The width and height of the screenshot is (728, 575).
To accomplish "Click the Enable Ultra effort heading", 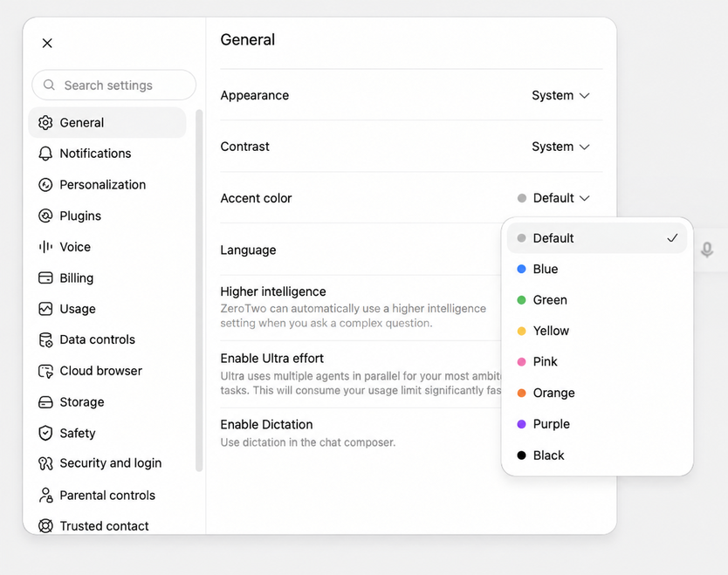I will (x=272, y=359).
